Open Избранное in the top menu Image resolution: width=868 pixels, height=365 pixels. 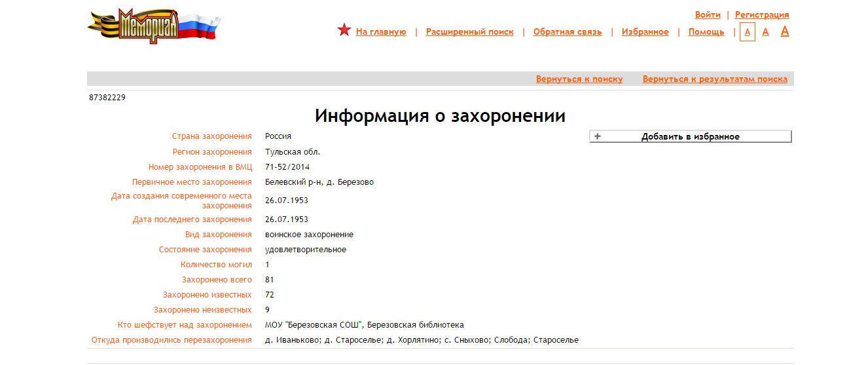pos(645,31)
